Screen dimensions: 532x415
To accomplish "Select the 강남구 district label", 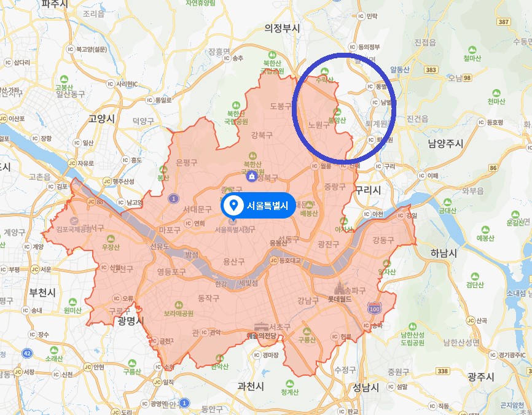I will point(308,300).
